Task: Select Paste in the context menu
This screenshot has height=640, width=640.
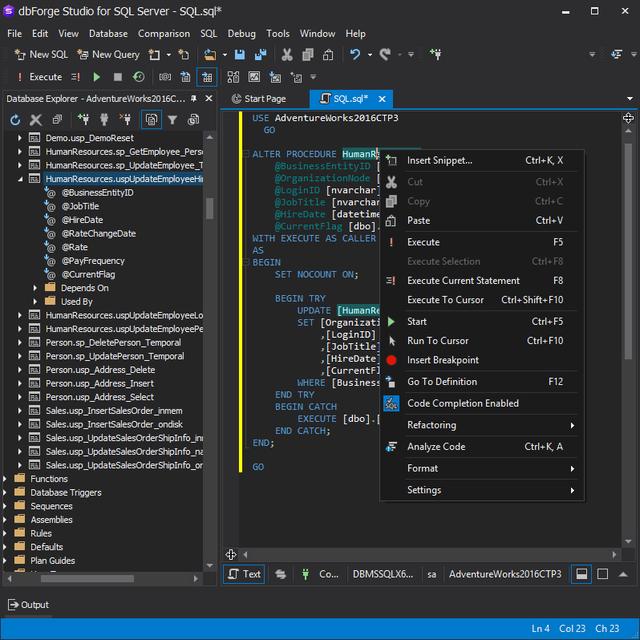Action: pos(482,221)
